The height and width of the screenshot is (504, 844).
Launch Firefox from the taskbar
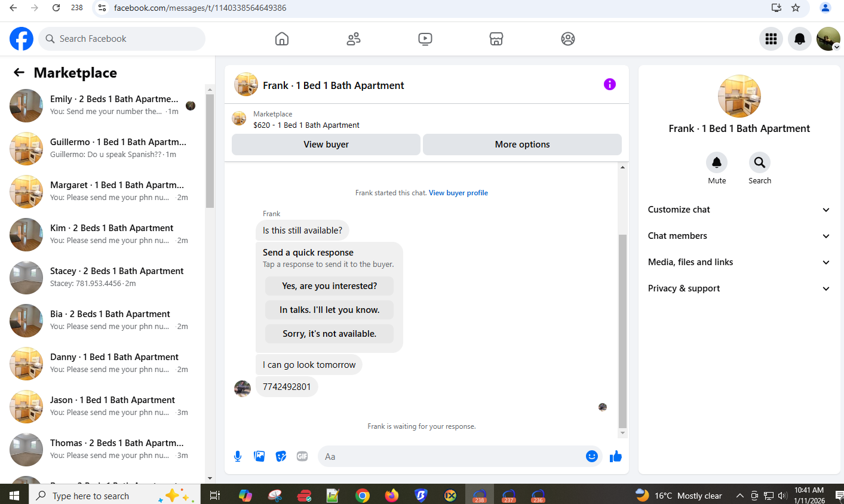[x=392, y=496]
